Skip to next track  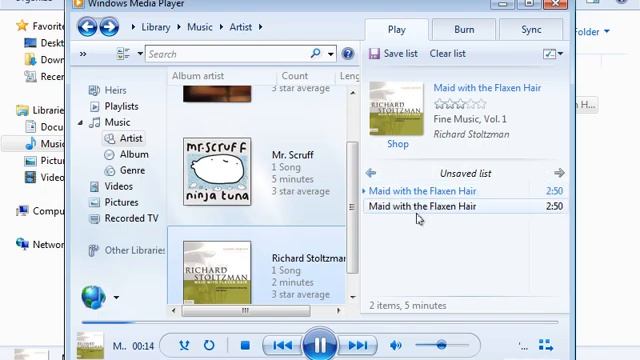(358, 345)
